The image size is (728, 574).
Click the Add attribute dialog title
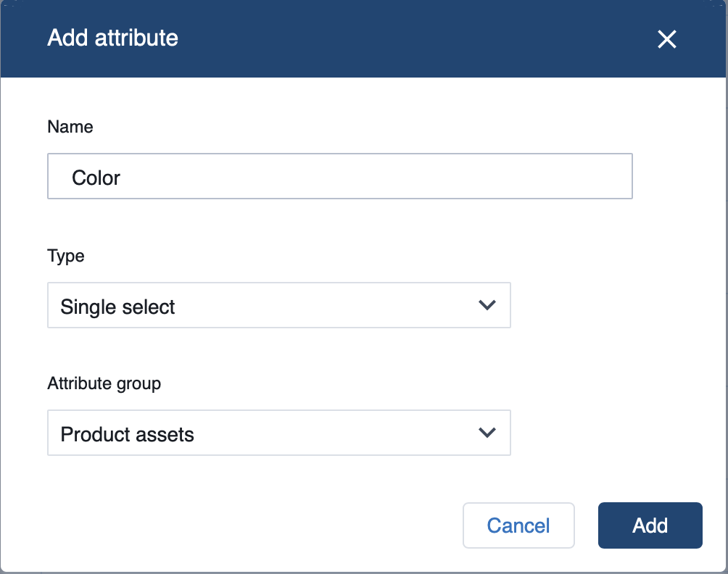113,38
